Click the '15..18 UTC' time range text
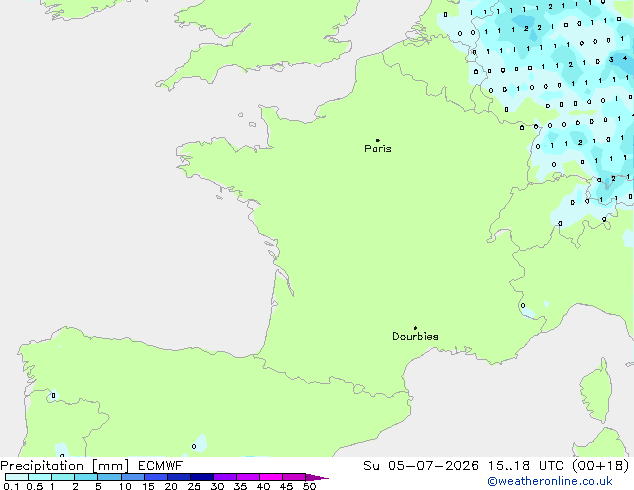The height and width of the screenshot is (490, 634). [x=525, y=466]
